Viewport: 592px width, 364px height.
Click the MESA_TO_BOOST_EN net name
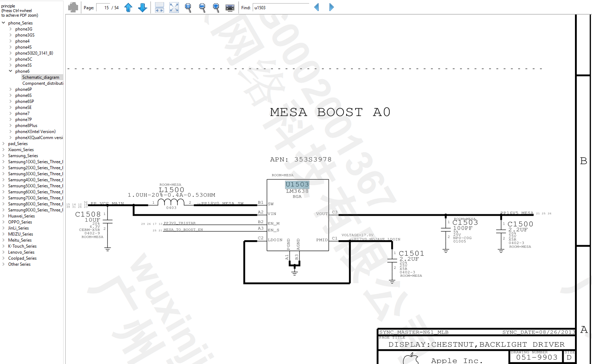click(x=183, y=230)
